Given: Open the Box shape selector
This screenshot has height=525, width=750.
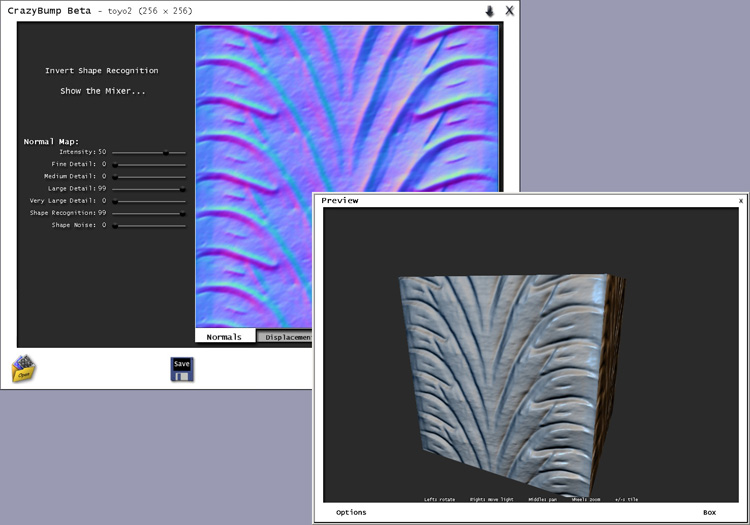Looking at the screenshot, I should (x=709, y=512).
